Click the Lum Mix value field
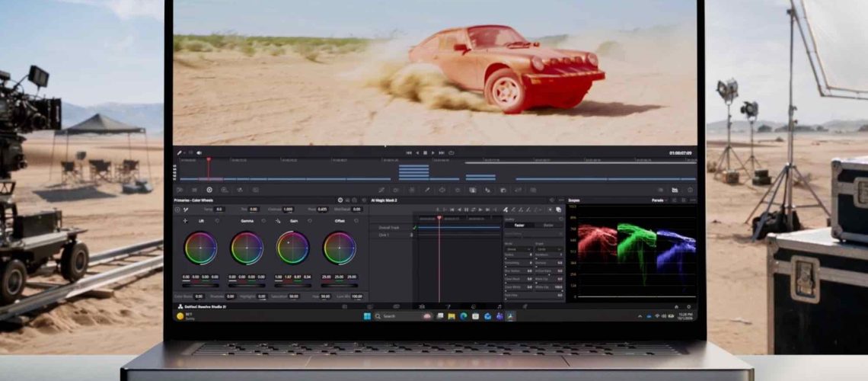The height and width of the screenshot is (381, 868). pos(356,296)
